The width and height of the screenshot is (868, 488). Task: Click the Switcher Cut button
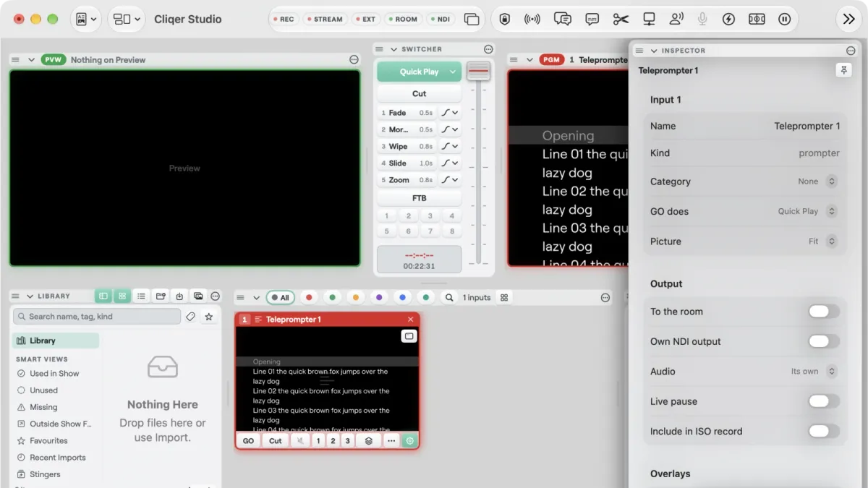pos(419,93)
